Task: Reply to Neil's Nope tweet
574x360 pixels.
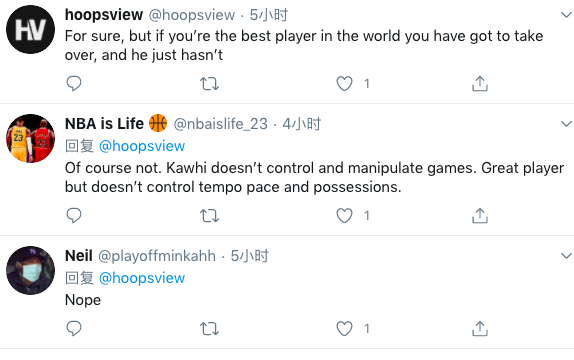Action: point(74,329)
